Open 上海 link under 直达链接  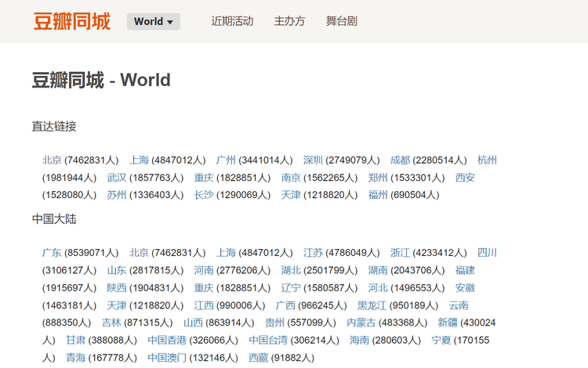[139, 161]
